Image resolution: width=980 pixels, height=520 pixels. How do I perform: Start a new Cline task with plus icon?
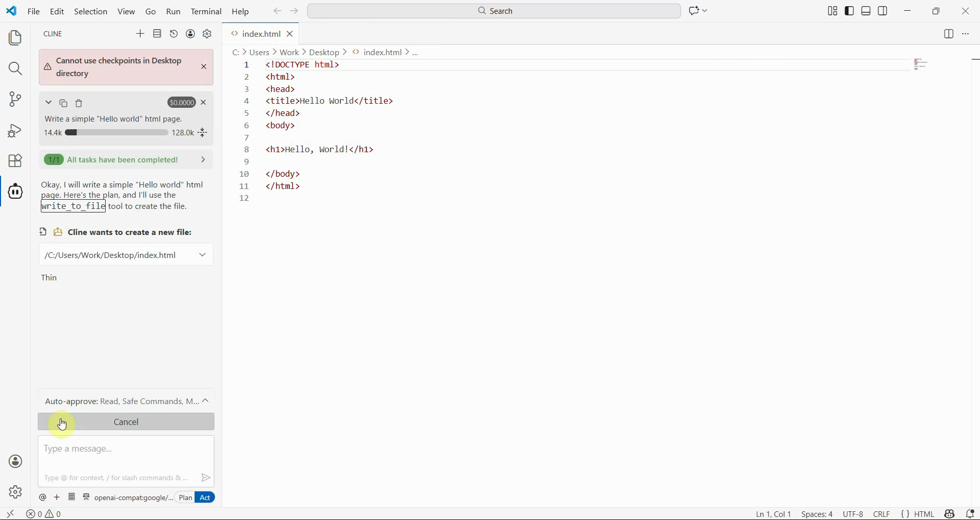point(140,34)
